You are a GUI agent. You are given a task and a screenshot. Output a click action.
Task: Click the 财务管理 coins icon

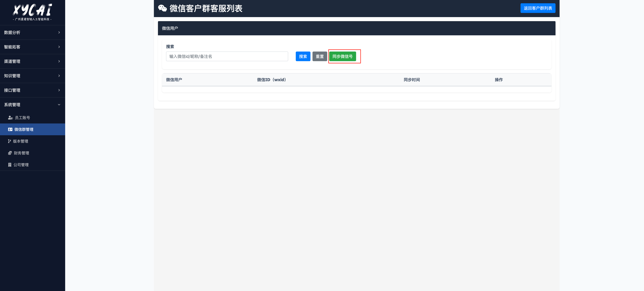pyautogui.click(x=10, y=153)
